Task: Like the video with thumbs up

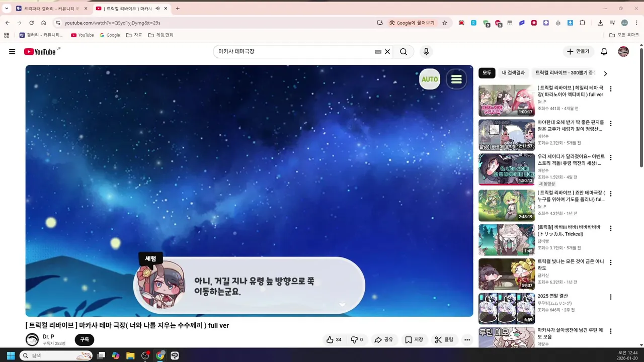Action: (334, 340)
